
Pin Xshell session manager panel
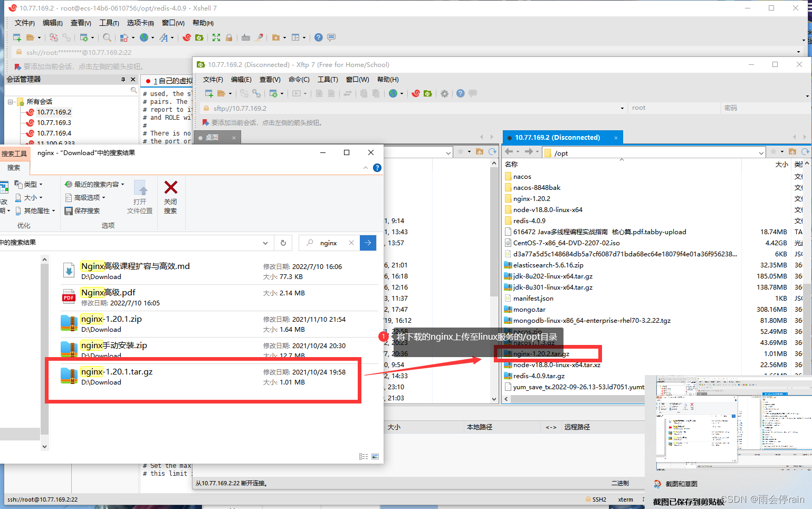tap(123, 79)
